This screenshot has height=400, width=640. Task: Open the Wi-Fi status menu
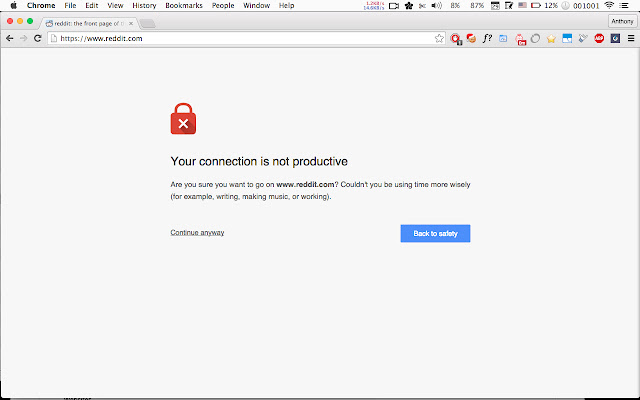click(x=609, y=5)
